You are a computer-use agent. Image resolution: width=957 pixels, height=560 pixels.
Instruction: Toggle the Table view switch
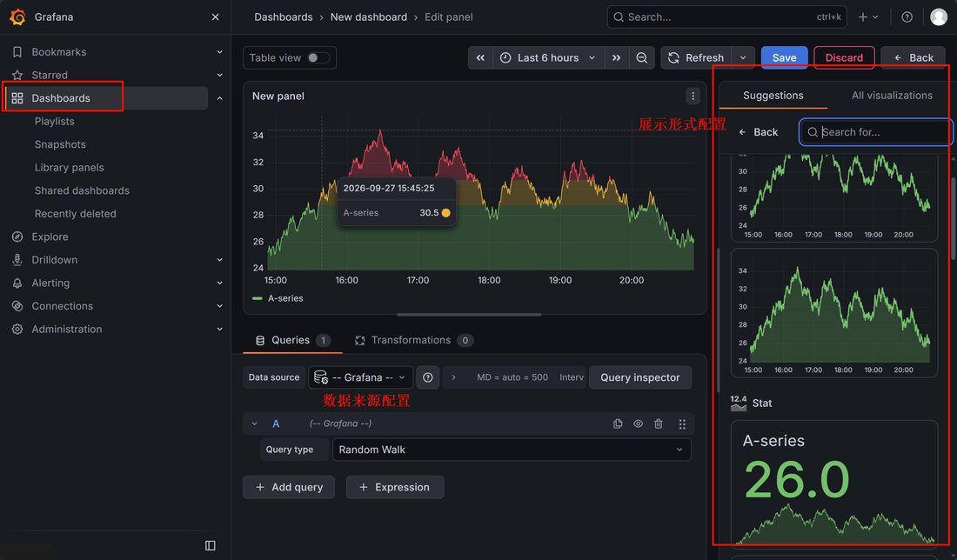[318, 58]
